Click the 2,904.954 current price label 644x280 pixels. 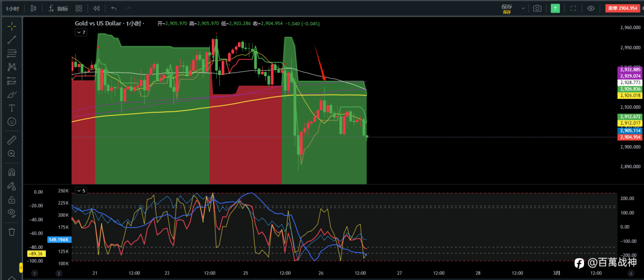tap(629, 137)
